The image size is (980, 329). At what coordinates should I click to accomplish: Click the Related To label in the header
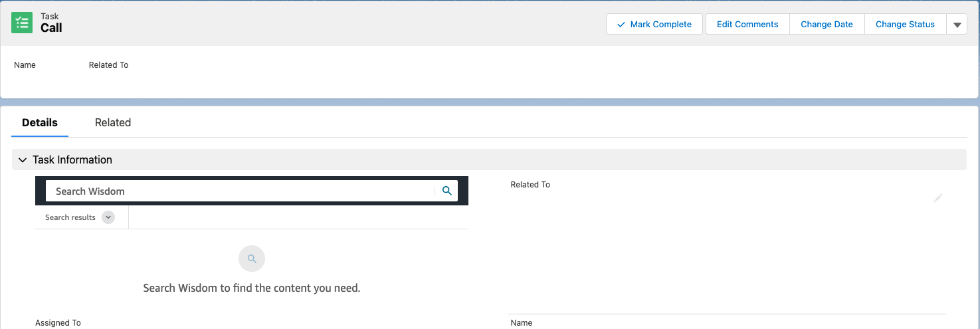(x=108, y=65)
